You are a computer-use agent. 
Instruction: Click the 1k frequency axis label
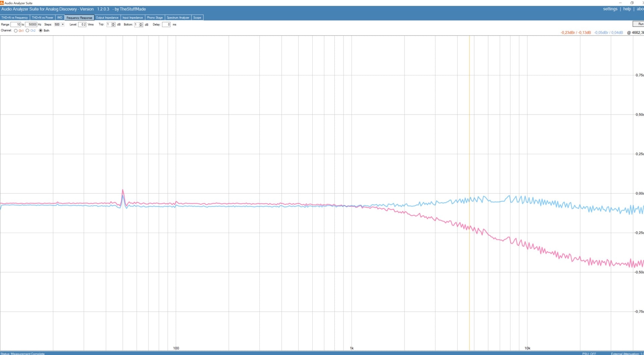tap(352, 348)
